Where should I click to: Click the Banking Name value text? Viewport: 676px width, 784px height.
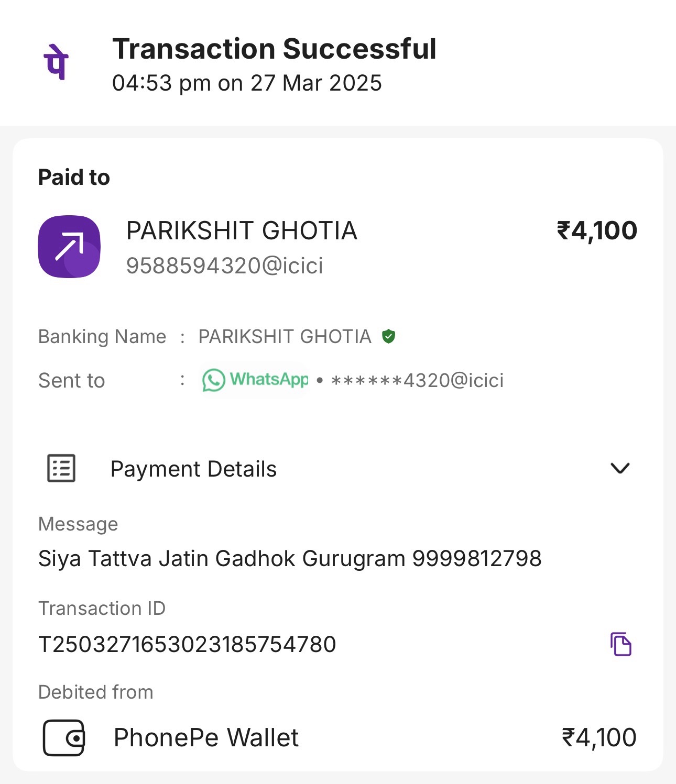[285, 337]
